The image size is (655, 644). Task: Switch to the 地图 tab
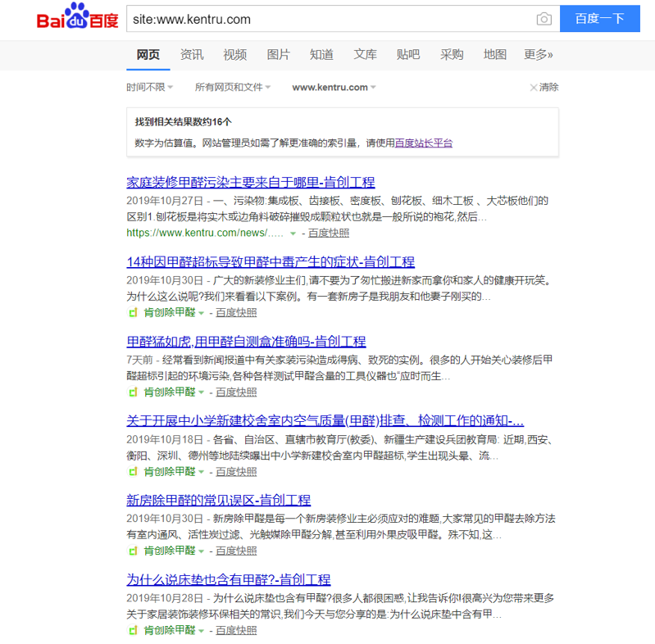pos(495,55)
